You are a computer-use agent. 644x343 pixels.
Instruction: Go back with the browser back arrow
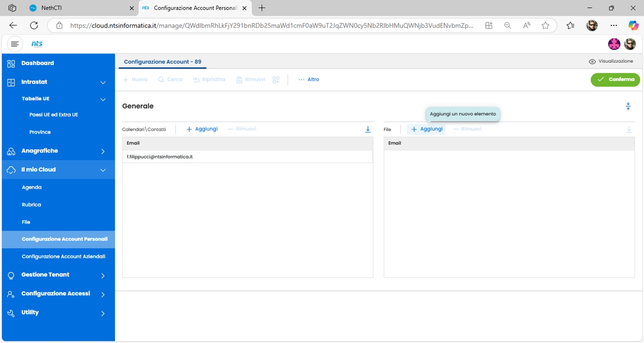point(13,25)
